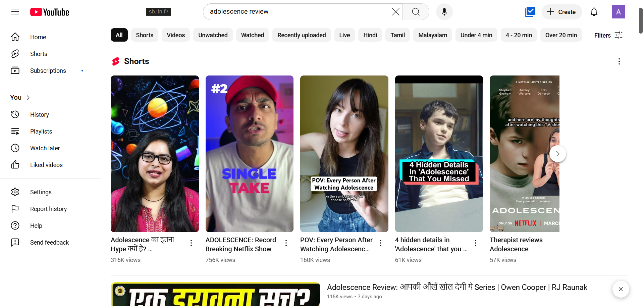
Task: Open the blue checkmark extension icon
Action: coord(530,12)
